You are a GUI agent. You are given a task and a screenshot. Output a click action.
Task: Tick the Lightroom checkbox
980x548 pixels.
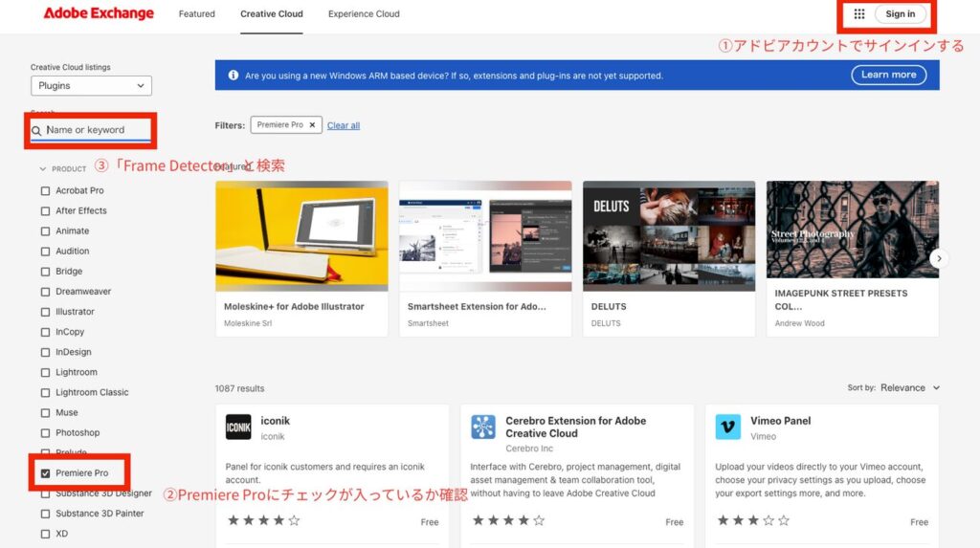click(x=45, y=372)
